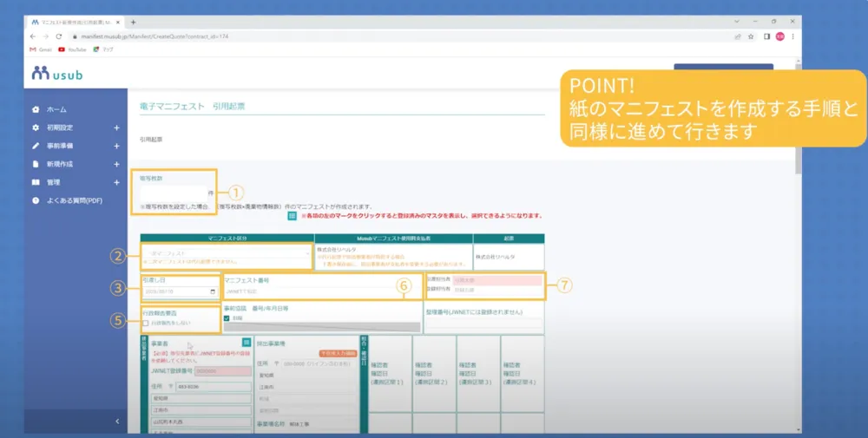Click the book icon beside 管理
Image resolution: width=868 pixels, height=438 pixels.
(x=36, y=182)
